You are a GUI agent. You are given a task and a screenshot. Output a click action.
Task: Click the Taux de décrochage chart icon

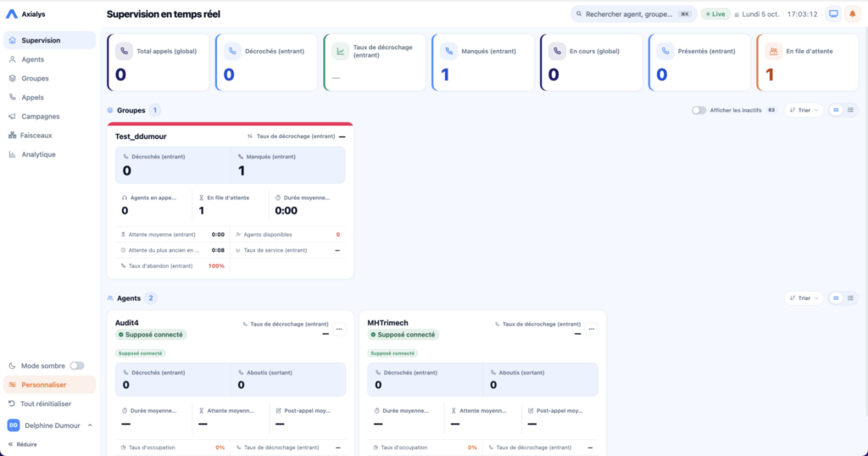pyautogui.click(x=341, y=51)
